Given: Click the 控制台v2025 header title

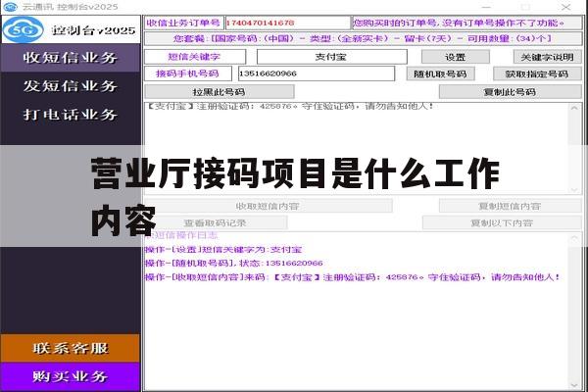Looking at the screenshot, I should pos(93,30).
